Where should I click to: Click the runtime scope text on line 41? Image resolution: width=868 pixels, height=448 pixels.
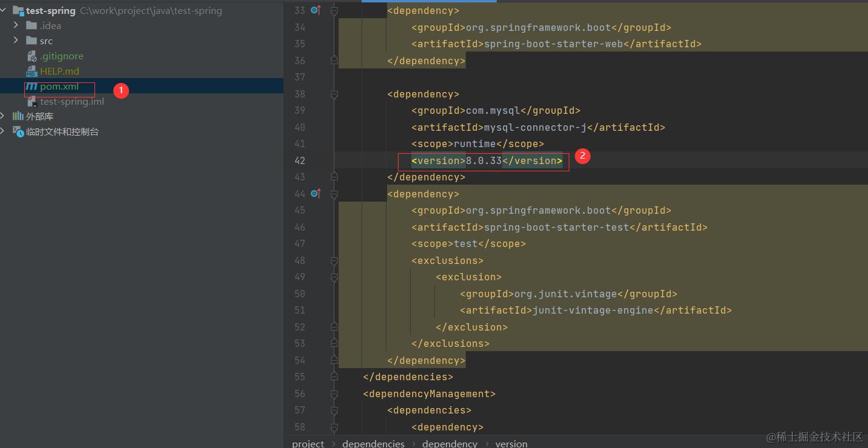coord(475,143)
